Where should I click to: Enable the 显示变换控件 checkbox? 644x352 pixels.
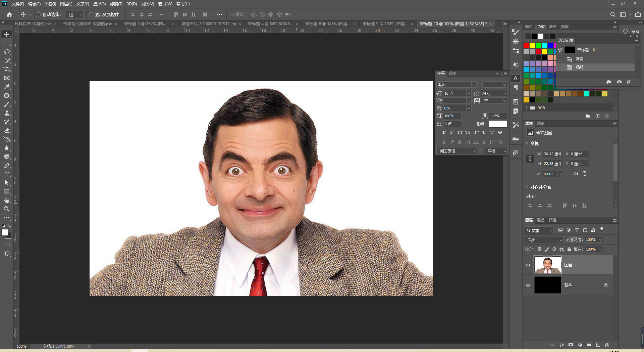pyautogui.click(x=91, y=14)
